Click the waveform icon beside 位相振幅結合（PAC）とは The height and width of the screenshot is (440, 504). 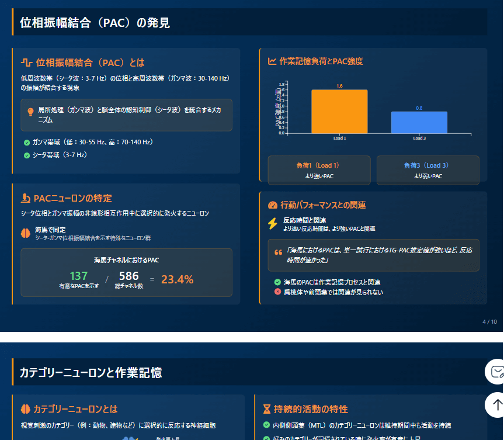(x=26, y=63)
